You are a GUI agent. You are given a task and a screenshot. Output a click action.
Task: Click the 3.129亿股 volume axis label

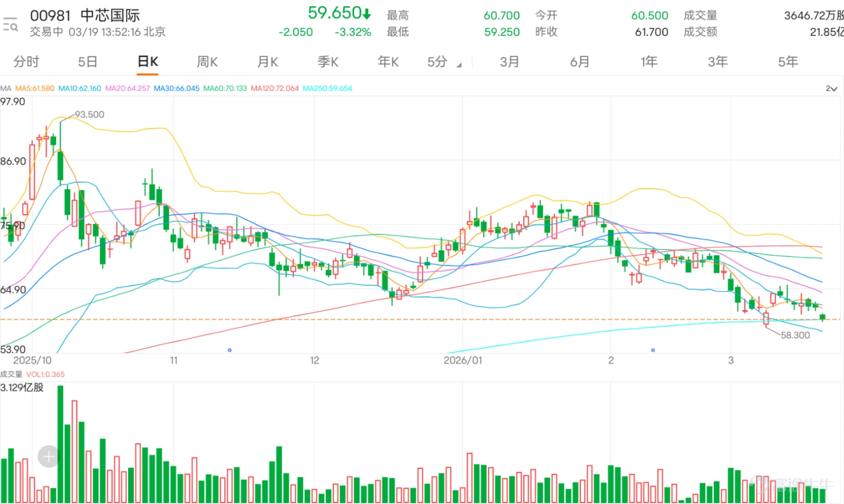(22, 387)
